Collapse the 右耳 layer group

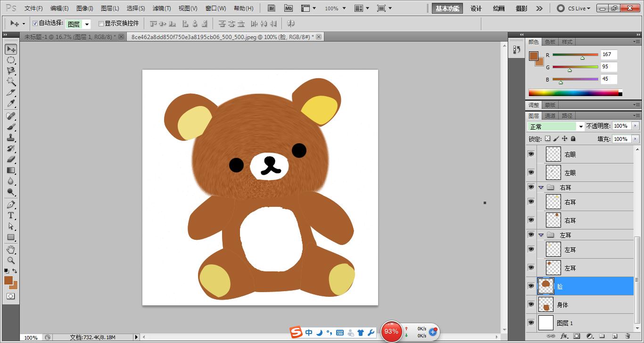541,188
